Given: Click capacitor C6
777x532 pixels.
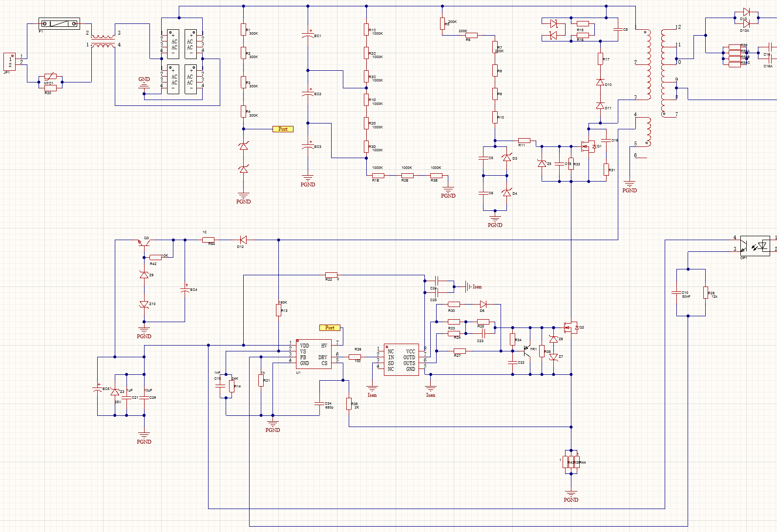Looking at the screenshot, I should [x=483, y=193].
